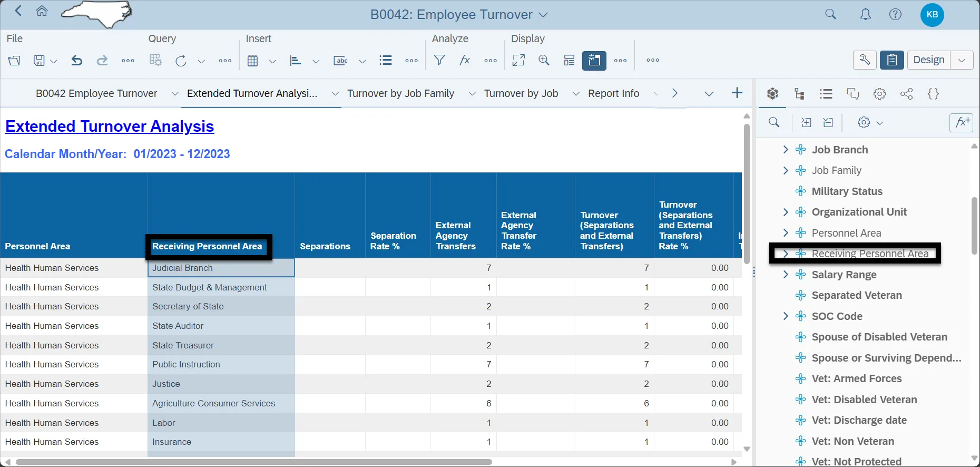The width and height of the screenshot is (980, 467).
Task: Open the Design mode dropdown arrow
Action: [x=962, y=60]
